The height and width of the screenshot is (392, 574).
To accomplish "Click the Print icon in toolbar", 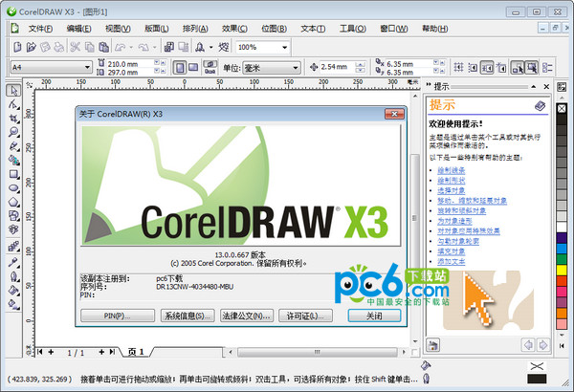I will pyautogui.click(x=59, y=47).
